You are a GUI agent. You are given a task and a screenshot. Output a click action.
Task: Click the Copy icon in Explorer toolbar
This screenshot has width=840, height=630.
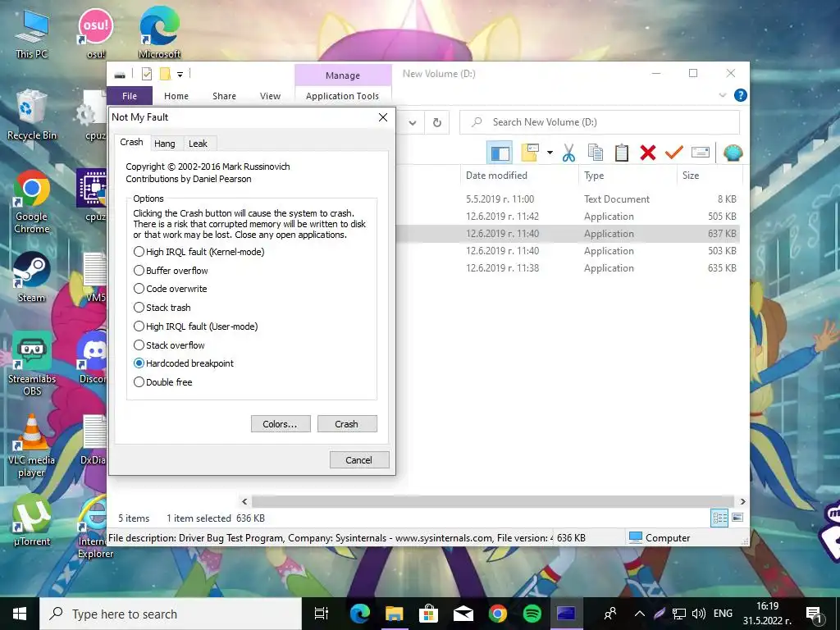click(595, 153)
